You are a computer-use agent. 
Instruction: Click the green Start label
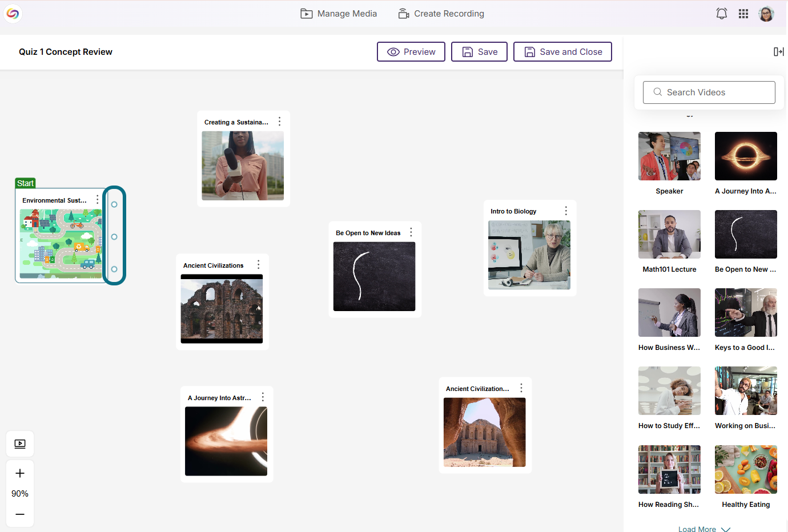(x=25, y=183)
